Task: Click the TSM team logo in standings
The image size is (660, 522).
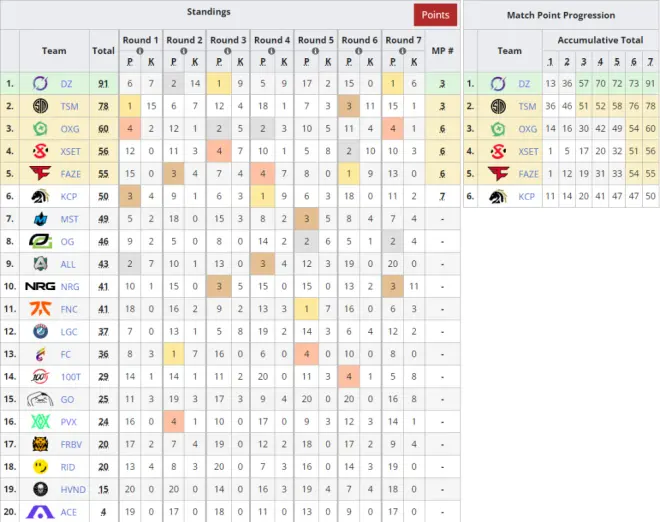Action: (40, 106)
